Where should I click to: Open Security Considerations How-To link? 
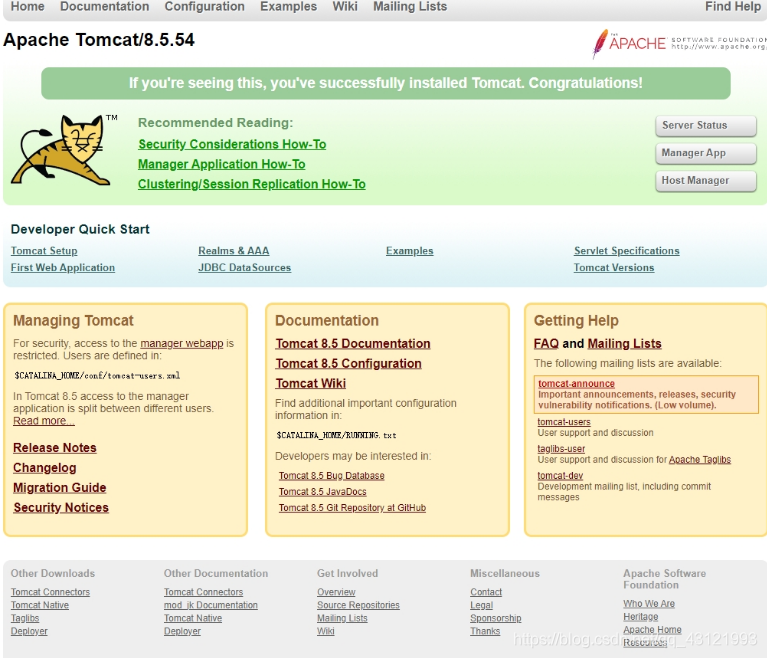[x=232, y=144]
